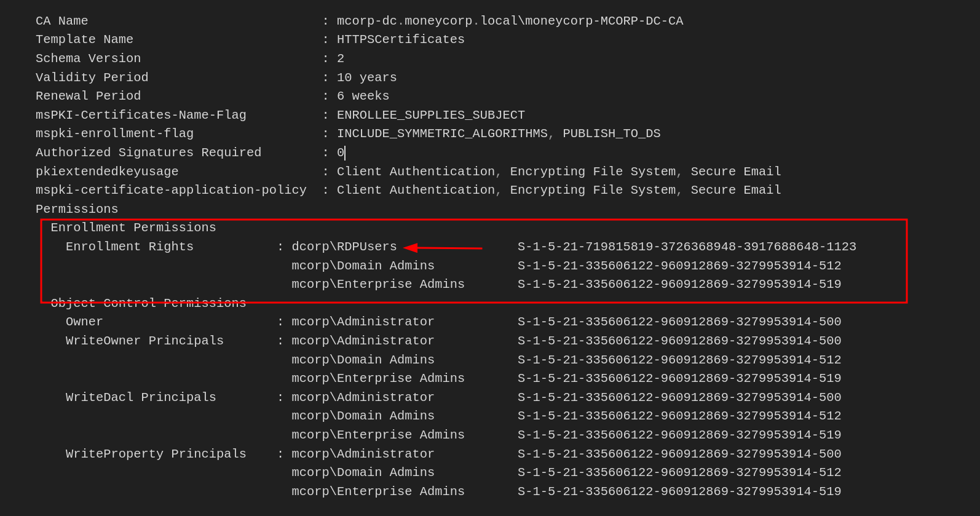Click Enterprise Admins under Enrollment Rights
Screen dimensions: 980x516
[x=377, y=284]
